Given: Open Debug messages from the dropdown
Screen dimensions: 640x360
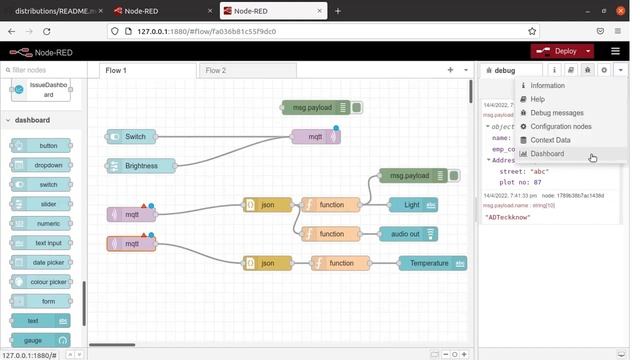Looking at the screenshot, I should 572,113.
